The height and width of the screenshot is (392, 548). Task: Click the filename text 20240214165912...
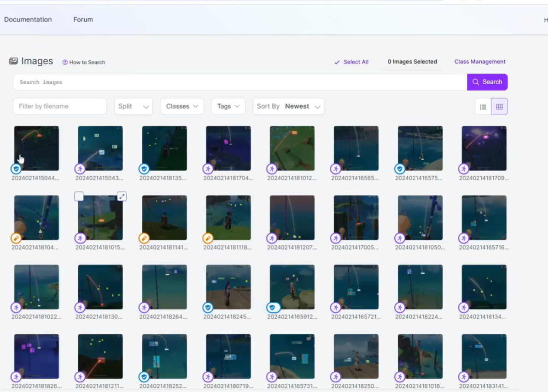(x=292, y=317)
